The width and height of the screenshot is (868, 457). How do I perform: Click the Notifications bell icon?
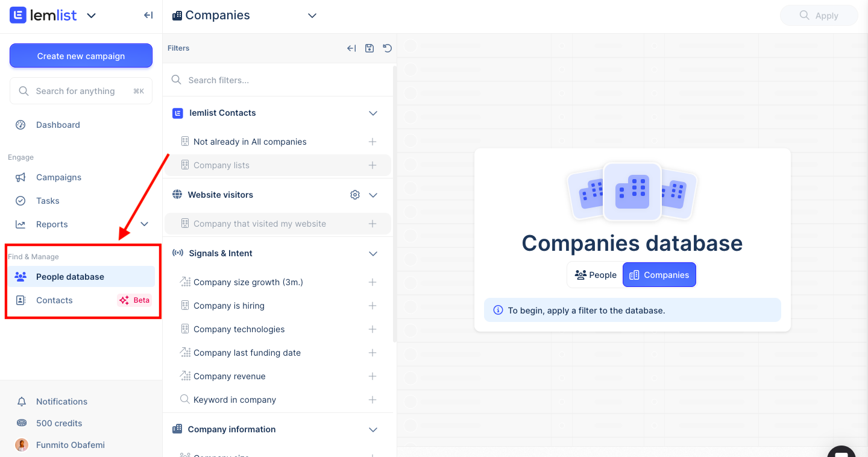[22, 402]
